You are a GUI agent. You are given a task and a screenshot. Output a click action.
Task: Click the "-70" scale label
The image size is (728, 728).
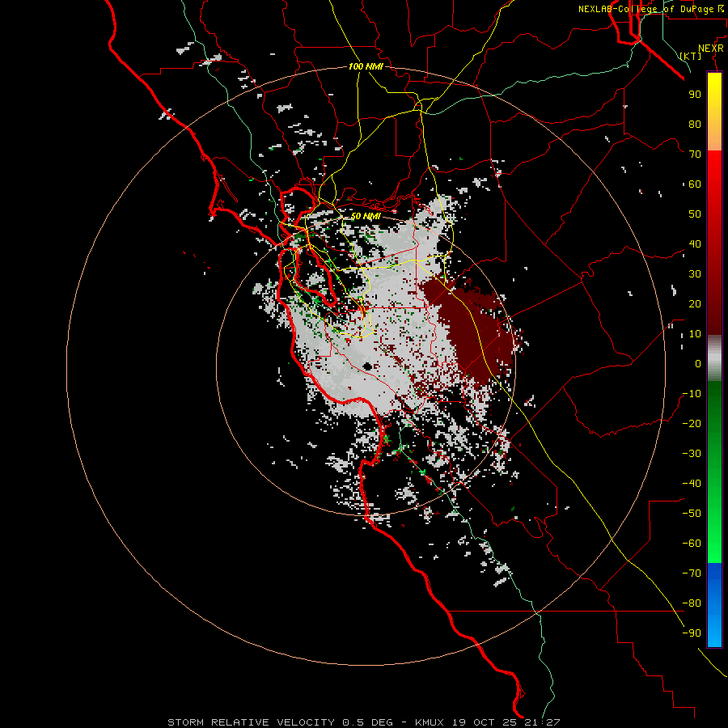(692, 574)
